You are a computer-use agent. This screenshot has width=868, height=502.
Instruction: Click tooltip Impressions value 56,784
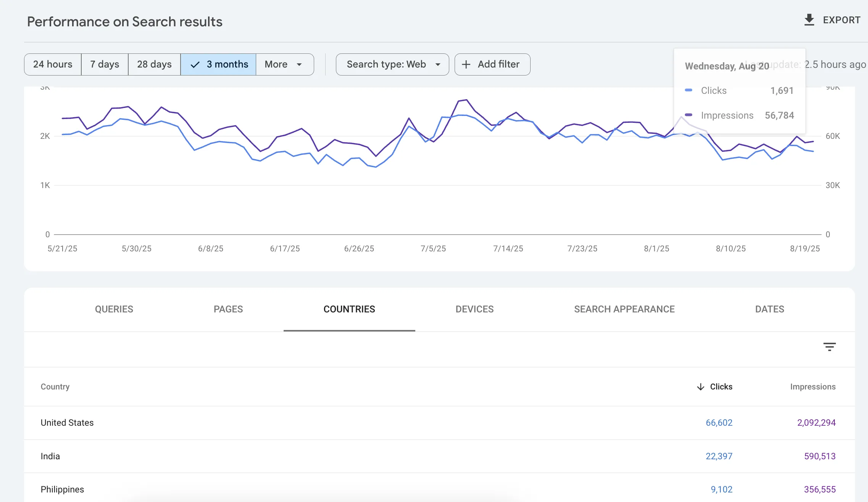point(779,115)
